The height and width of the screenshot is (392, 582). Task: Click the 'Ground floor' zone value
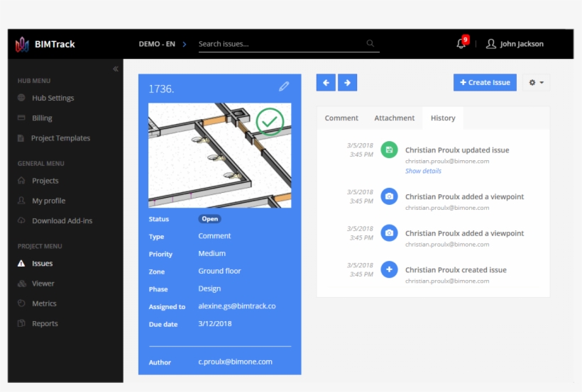coord(219,271)
